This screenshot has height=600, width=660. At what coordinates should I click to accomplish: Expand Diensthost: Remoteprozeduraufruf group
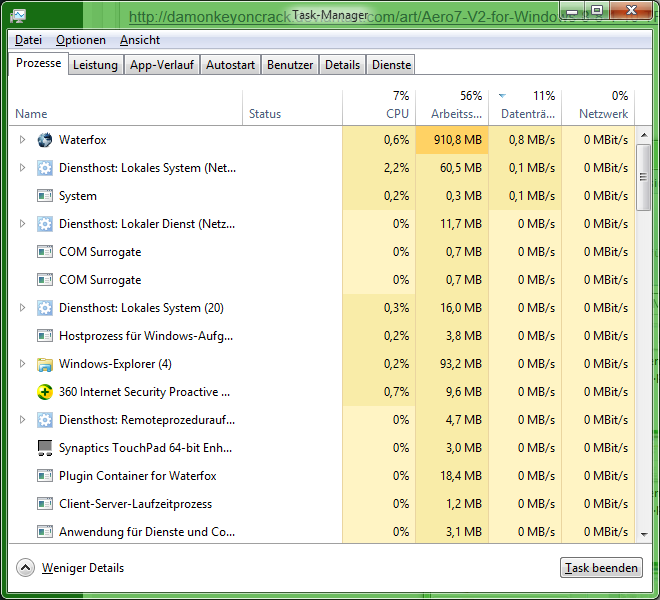coord(22,420)
